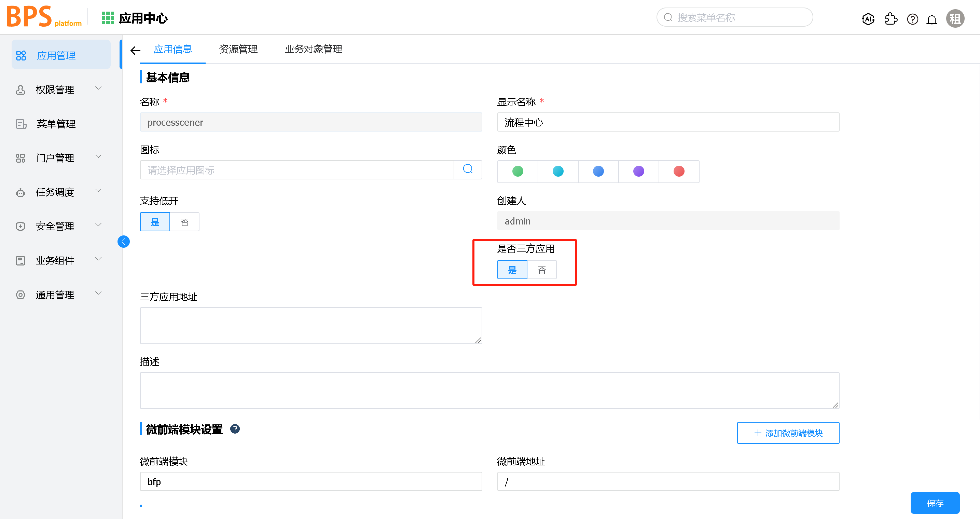Screen dimensions: 980x519
Task: Click the AI assistant icon in header
Action: [x=868, y=19]
